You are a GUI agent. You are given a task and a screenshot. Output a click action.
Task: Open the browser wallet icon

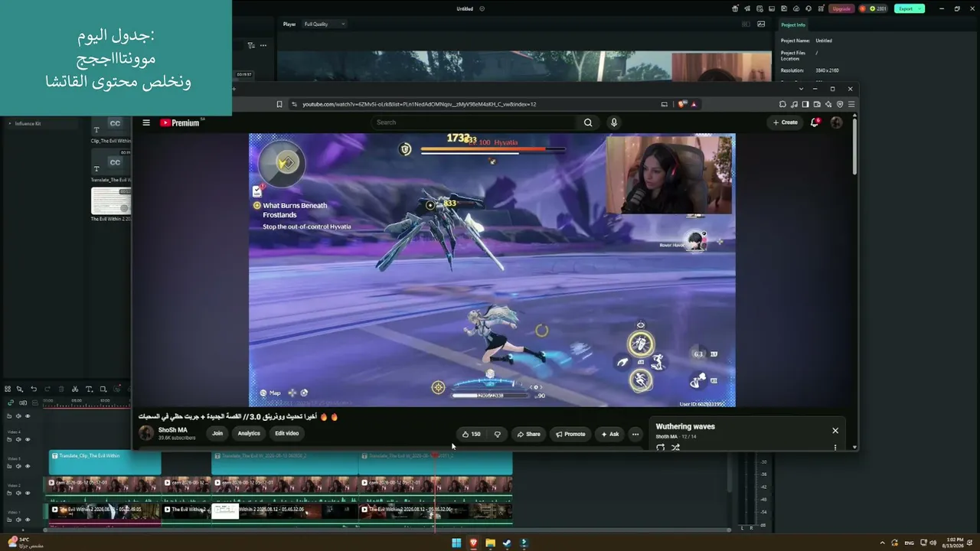pos(817,104)
